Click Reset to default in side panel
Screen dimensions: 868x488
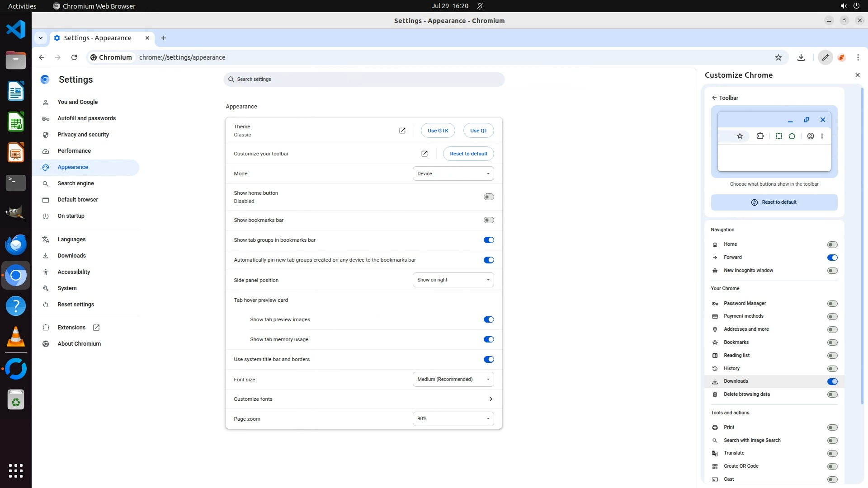(x=774, y=202)
